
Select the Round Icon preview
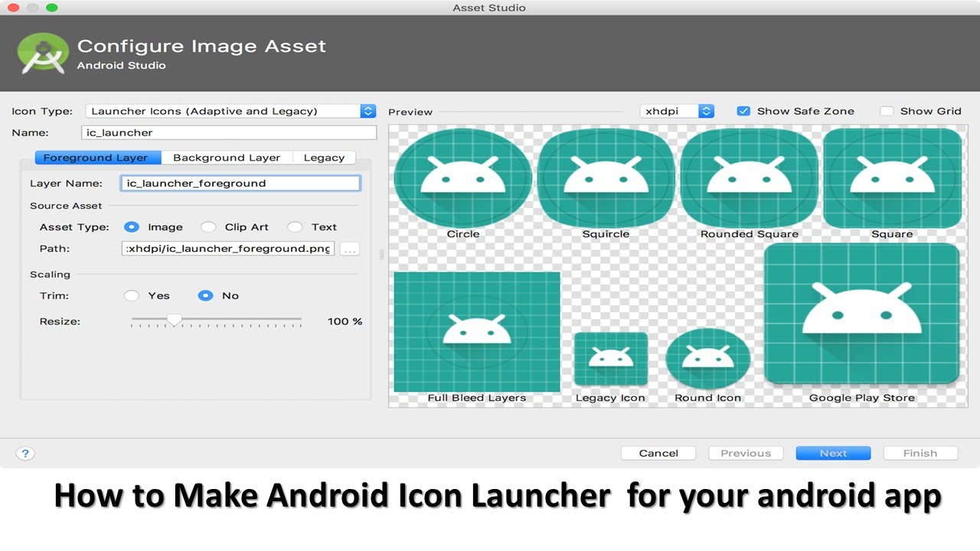pos(707,359)
